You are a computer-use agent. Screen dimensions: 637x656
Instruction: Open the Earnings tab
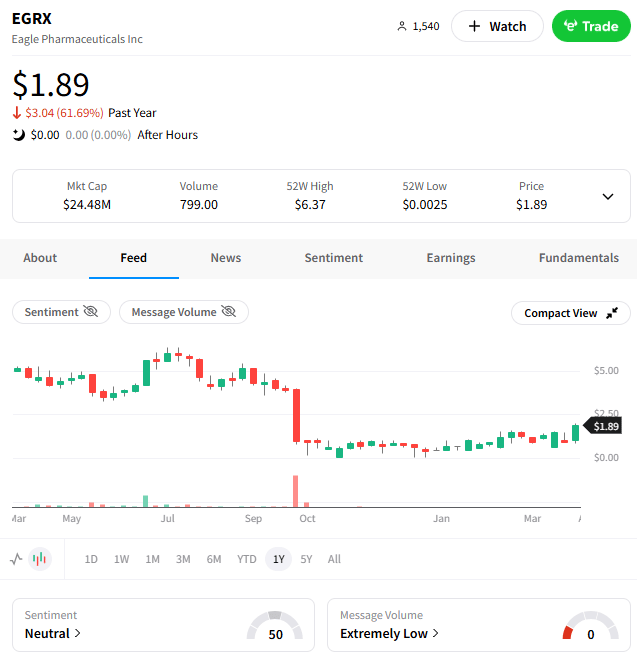[451, 258]
